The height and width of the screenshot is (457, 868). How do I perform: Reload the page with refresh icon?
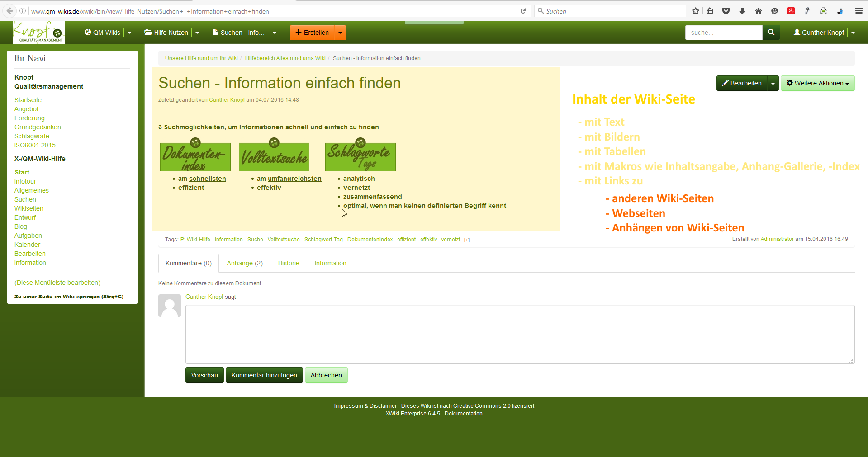click(523, 11)
